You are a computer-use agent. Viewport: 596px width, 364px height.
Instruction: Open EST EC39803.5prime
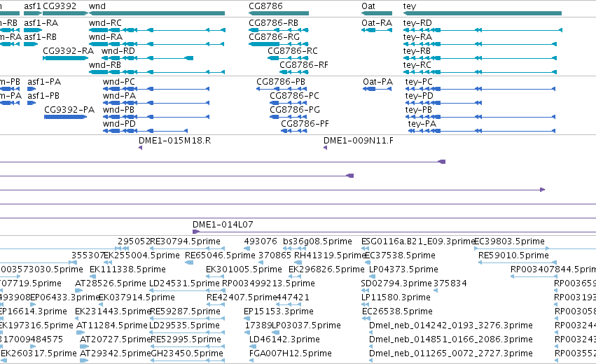coord(509,241)
